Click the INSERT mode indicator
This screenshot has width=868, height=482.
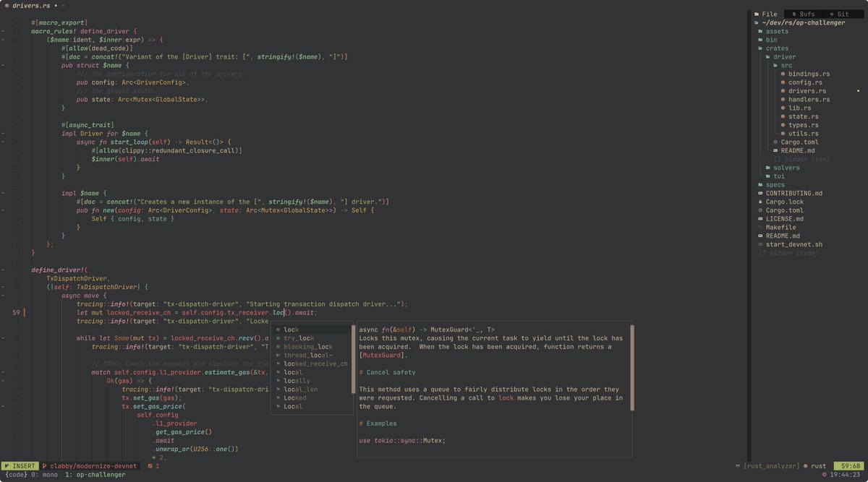(20, 466)
